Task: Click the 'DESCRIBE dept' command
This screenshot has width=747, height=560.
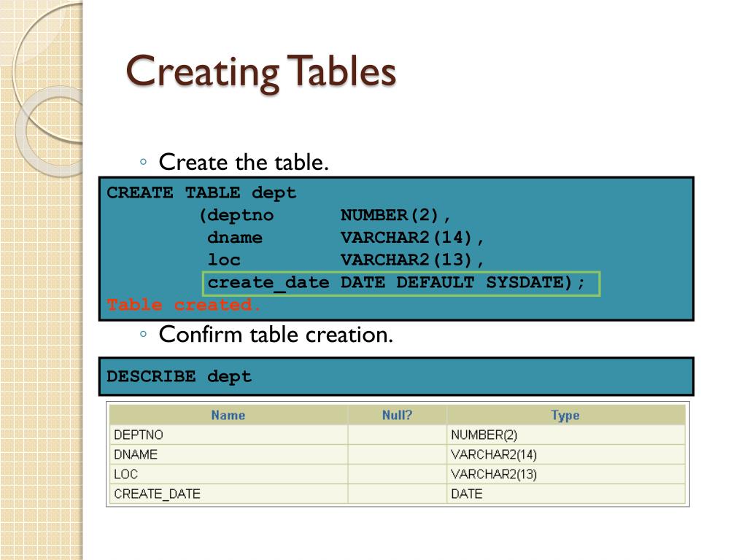Action: coord(179,377)
